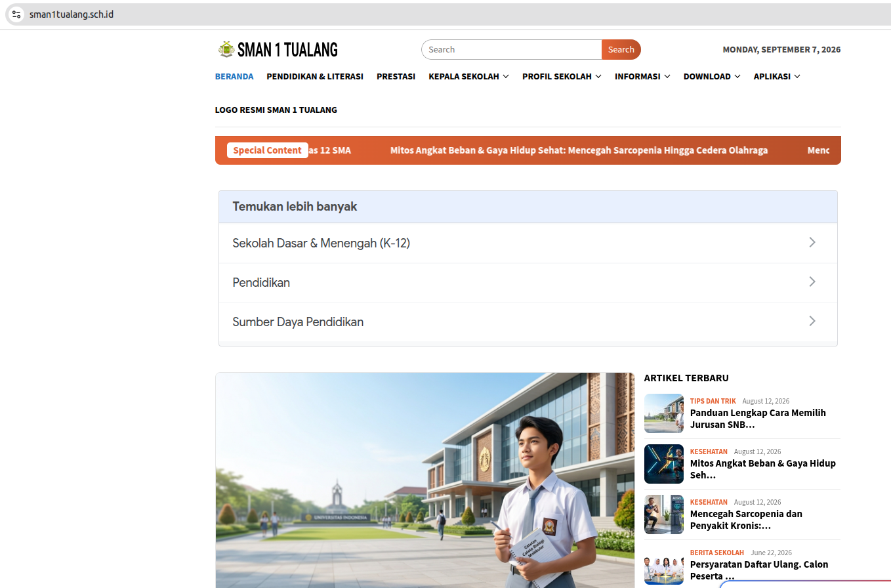
Task: Open the Mencegah Sarcopenia article thumbnail
Action: [664, 514]
